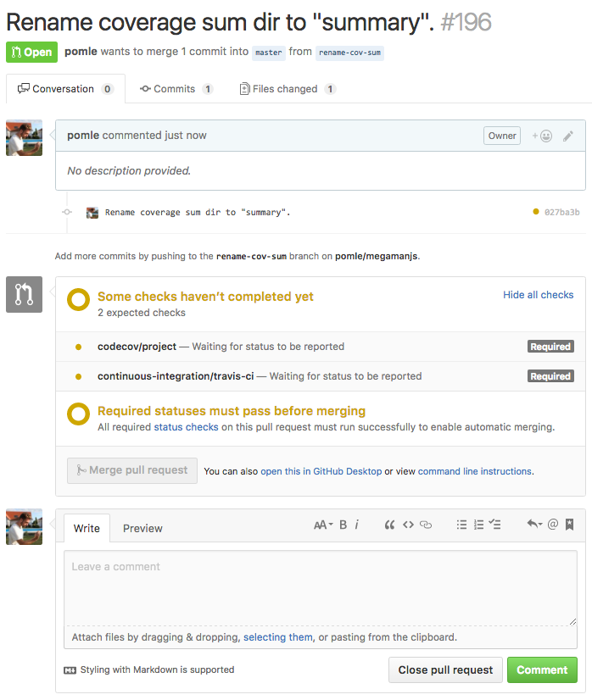Insert a numbered list
592x700 pixels.
(x=478, y=525)
